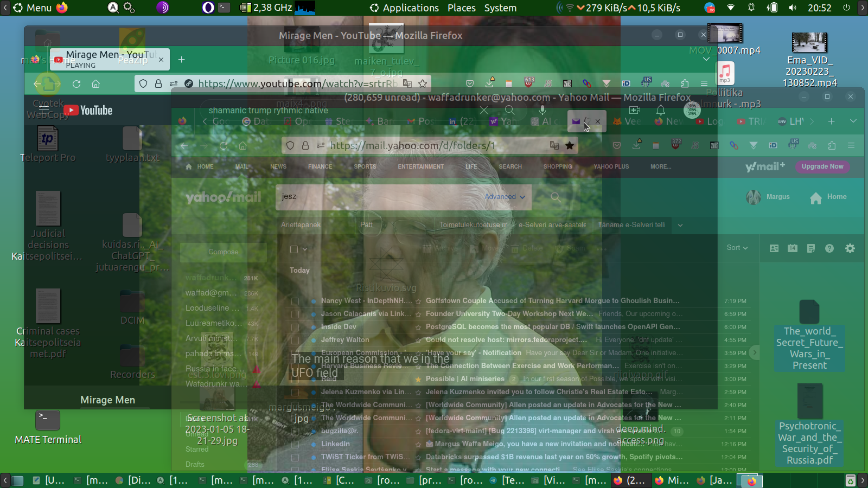Open the FINANCE link in Yahoo navigation
Screen dimensions: 868x488
[320, 166]
